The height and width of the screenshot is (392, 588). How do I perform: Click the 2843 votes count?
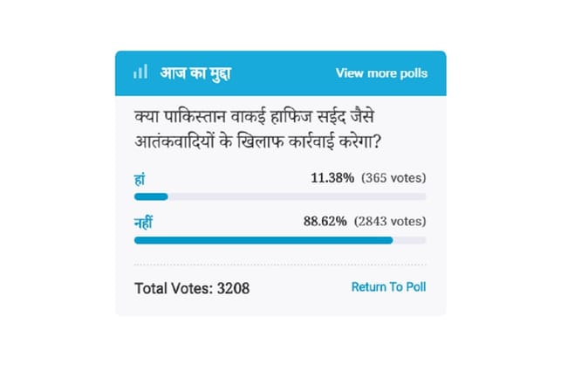coord(390,222)
